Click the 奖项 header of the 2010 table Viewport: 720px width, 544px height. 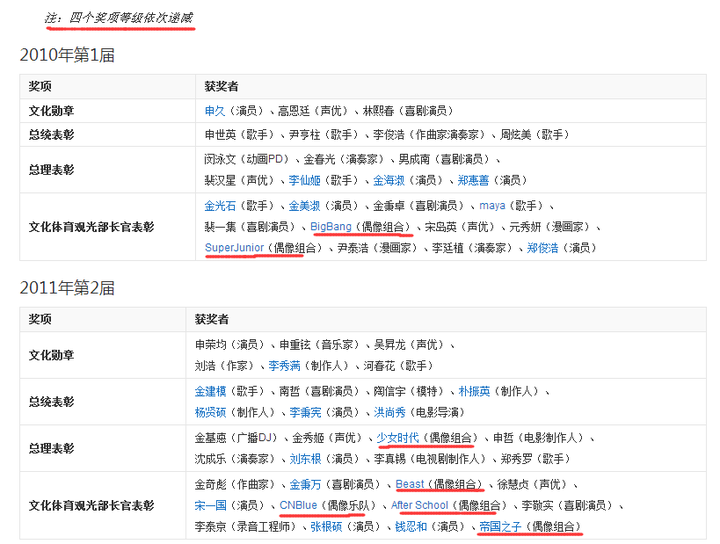click(x=40, y=86)
